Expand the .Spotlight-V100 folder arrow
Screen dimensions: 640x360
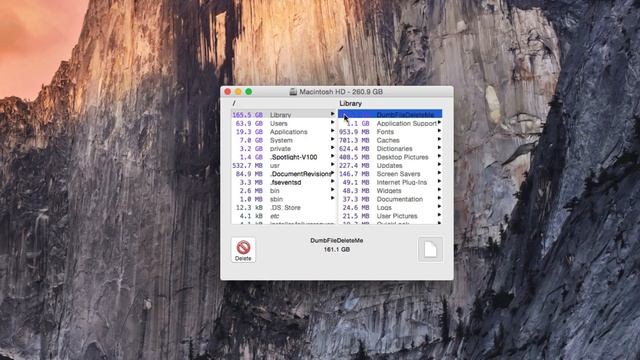[332, 156]
